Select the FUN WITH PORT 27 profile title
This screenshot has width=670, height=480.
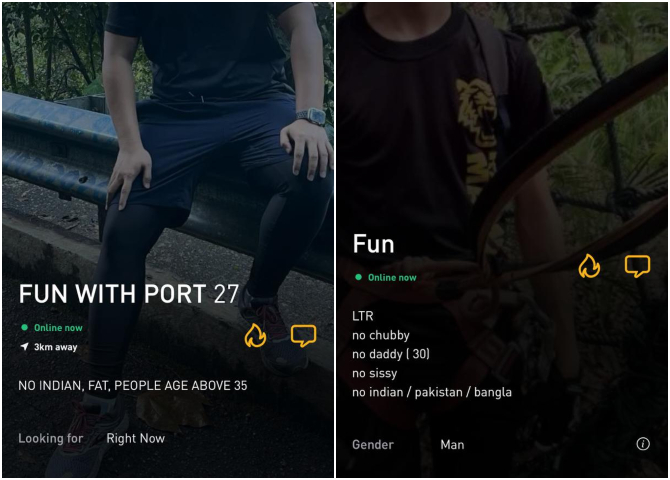coord(129,294)
